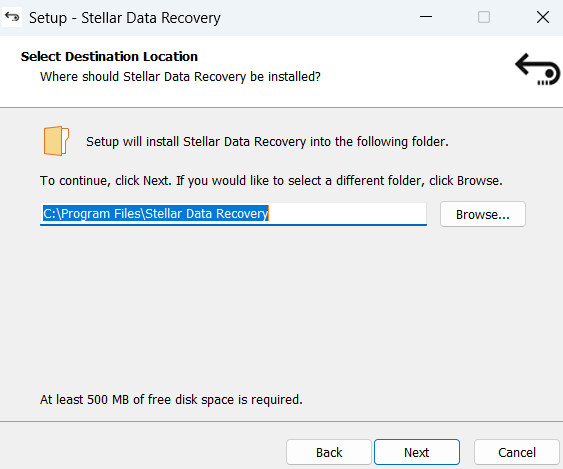Go Back to the previous setup step

pos(329,452)
